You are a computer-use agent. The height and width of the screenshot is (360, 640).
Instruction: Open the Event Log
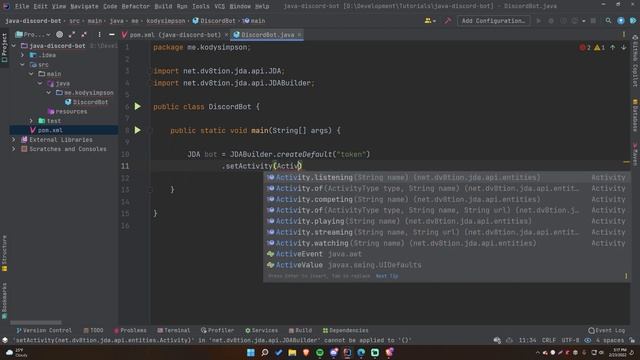click(607, 330)
